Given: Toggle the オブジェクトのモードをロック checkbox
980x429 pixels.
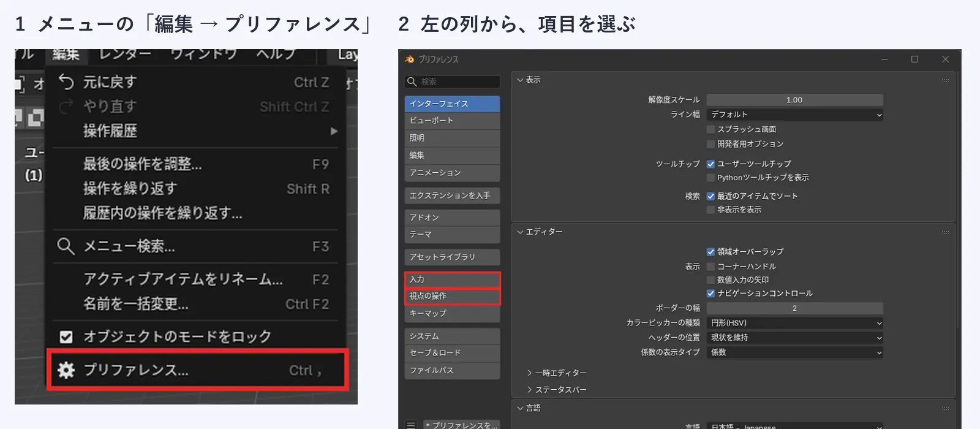Looking at the screenshot, I should pyautogui.click(x=66, y=336).
